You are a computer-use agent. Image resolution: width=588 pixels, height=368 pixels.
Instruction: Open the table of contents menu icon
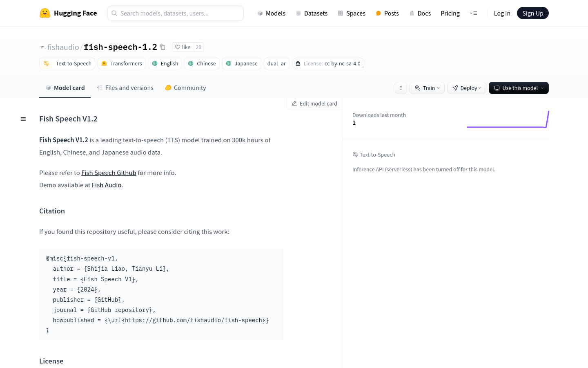pyautogui.click(x=23, y=119)
